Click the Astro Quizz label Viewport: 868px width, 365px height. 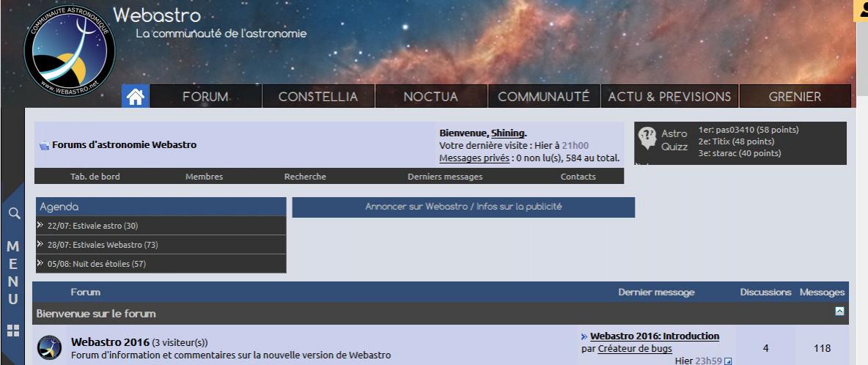674,140
